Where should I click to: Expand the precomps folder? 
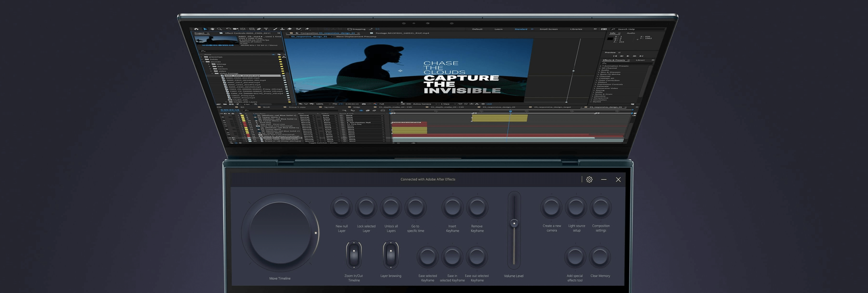coord(201,57)
